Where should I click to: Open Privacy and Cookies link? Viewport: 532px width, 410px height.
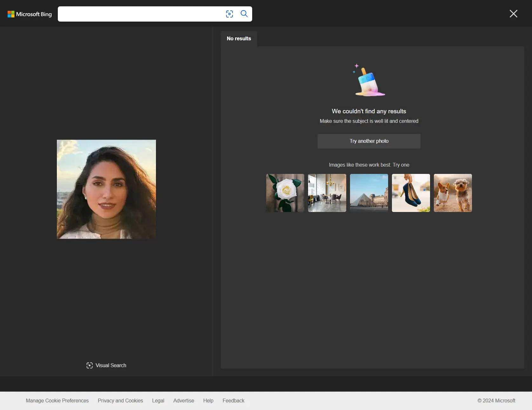point(120,400)
